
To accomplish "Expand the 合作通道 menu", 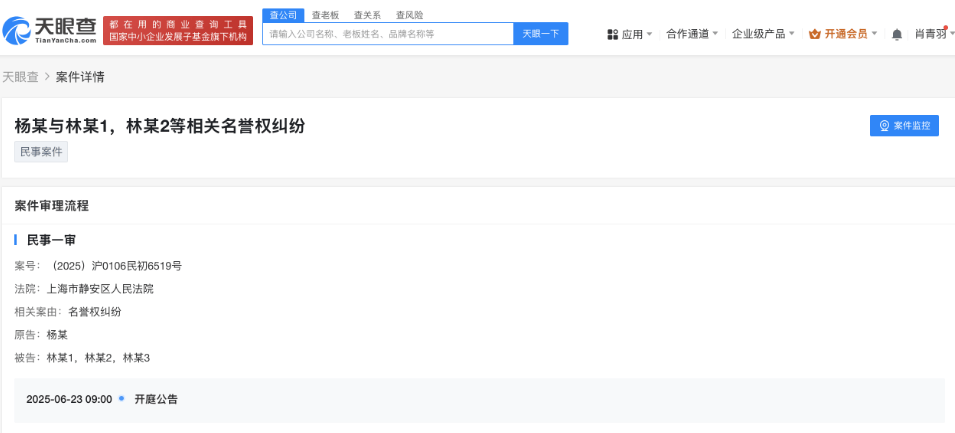I will (692, 33).
